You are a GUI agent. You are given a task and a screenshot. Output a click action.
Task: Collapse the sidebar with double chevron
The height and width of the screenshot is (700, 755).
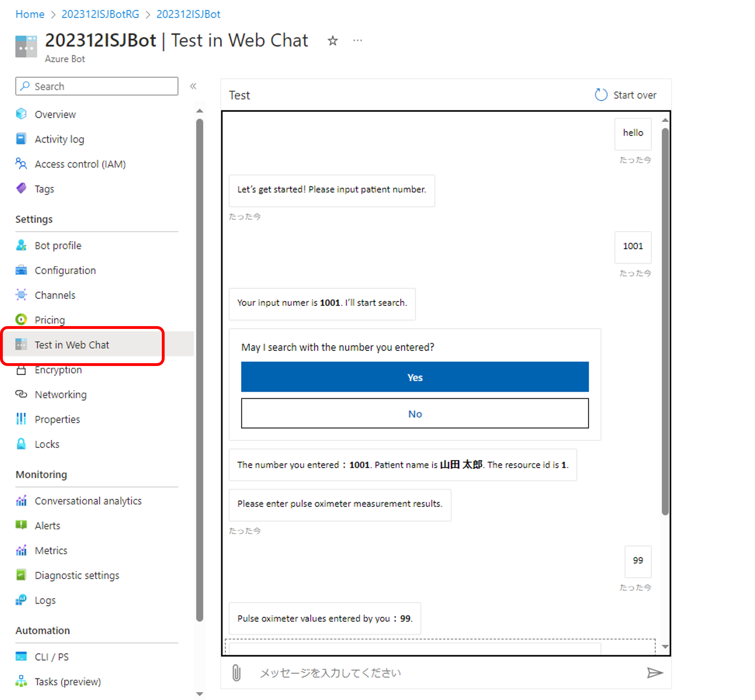click(x=193, y=86)
